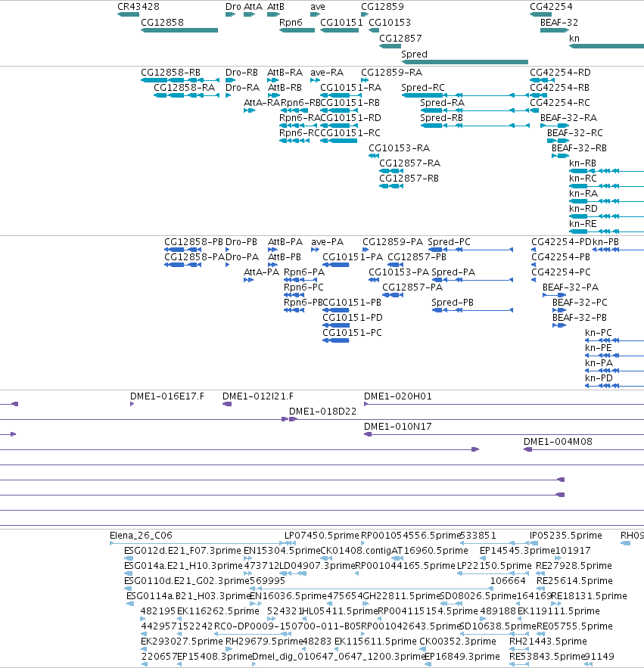Click the 106664 EST label
Viewport: 644px width, 668px height.
tap(508, 581)
